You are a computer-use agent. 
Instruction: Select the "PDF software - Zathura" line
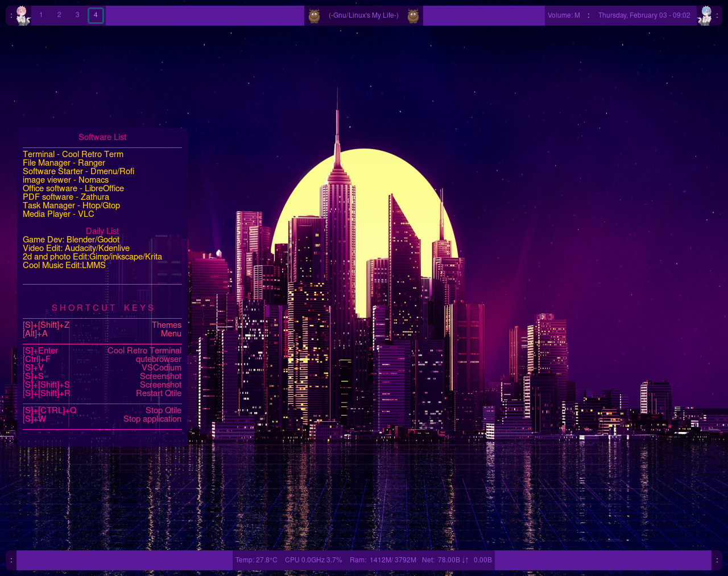coord(66,197)
